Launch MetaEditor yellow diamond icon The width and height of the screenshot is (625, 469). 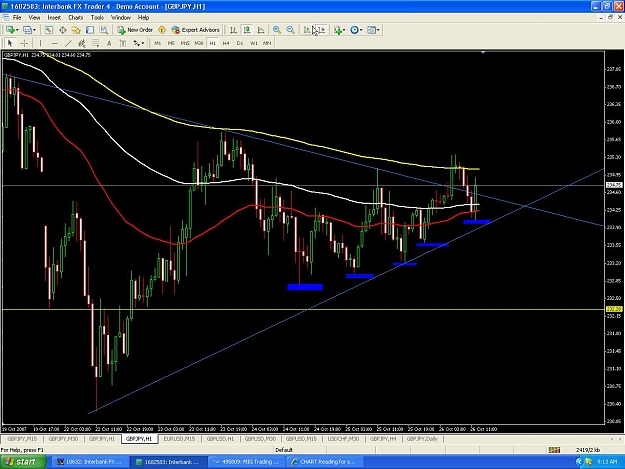pos(162,30)
